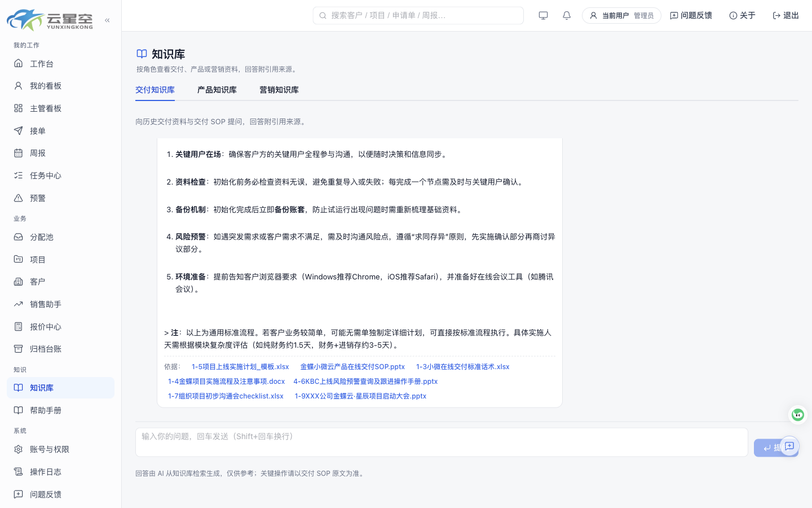Click the floating chat feedback icon
The width and height of the screenshot is (812, 508).
[x=789, y=446]
